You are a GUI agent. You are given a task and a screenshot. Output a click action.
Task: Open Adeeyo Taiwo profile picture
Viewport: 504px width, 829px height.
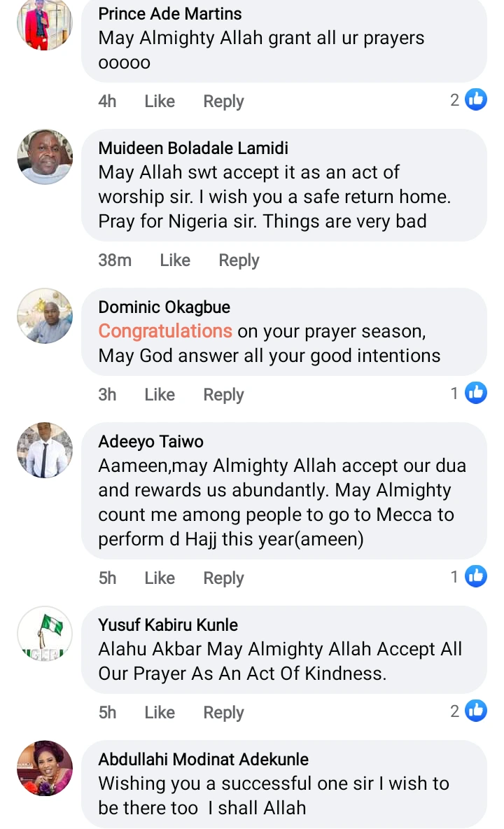pyautogui.click(x=45, y=450)
